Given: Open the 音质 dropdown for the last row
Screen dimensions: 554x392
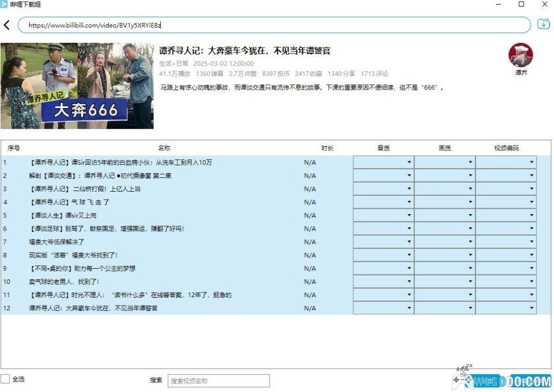Looking at the screenshot, I should pos(409,308).
